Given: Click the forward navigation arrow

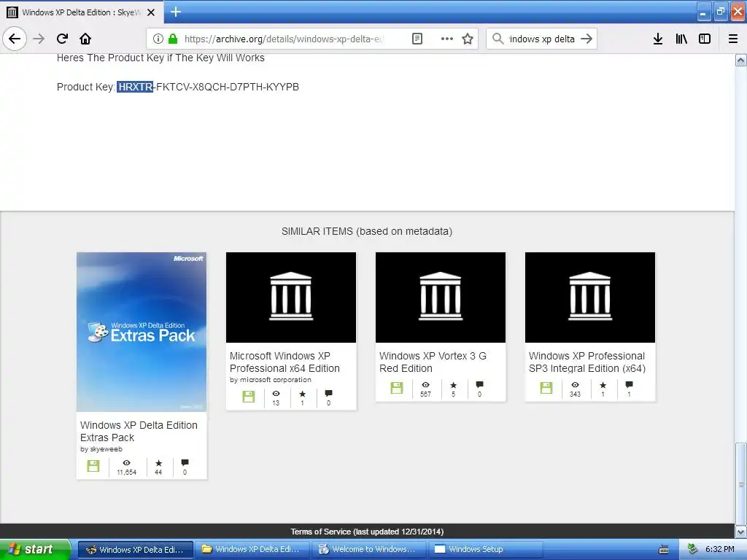Looking at the screenshot, I should (x=39, y=39).
